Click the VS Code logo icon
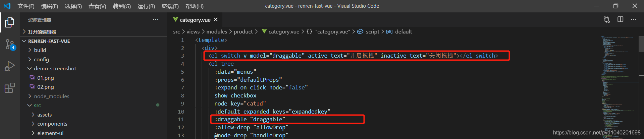 click(x=7, y=6)
